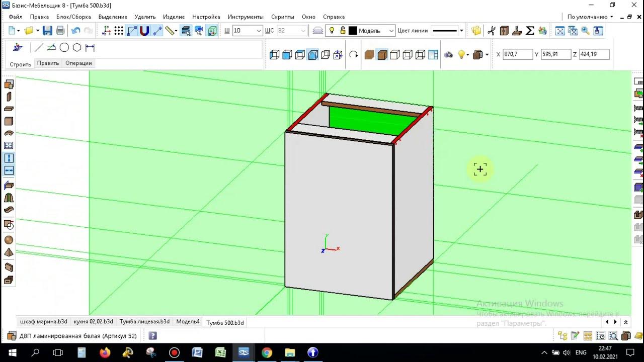The image size is (644, 362).
Task: Select the Line drawing tool
Action: pyautogui.click(x=39, y=48)
